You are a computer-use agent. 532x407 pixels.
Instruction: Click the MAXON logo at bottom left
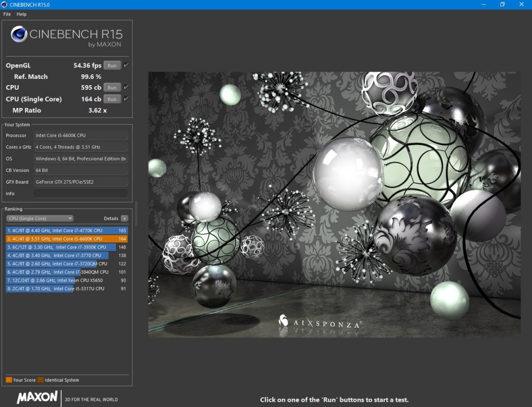pyautogui.click(x=38, y=399)
